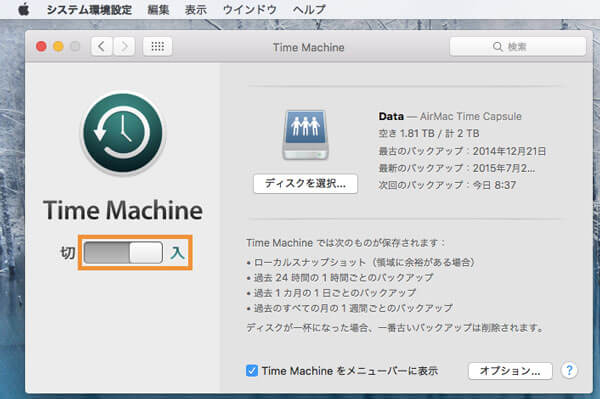Open the システム環境設定 menu

89,10
